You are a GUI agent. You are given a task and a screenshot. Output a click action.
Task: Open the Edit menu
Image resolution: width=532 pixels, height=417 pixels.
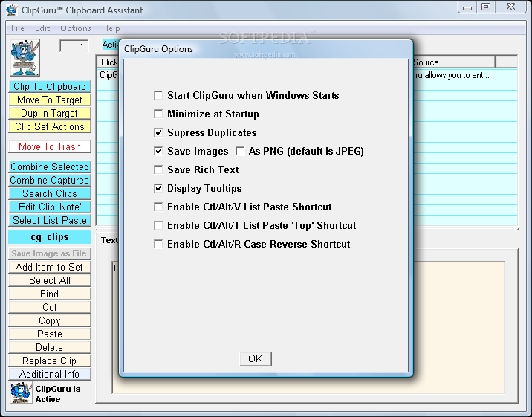click(x=42, y=28)
